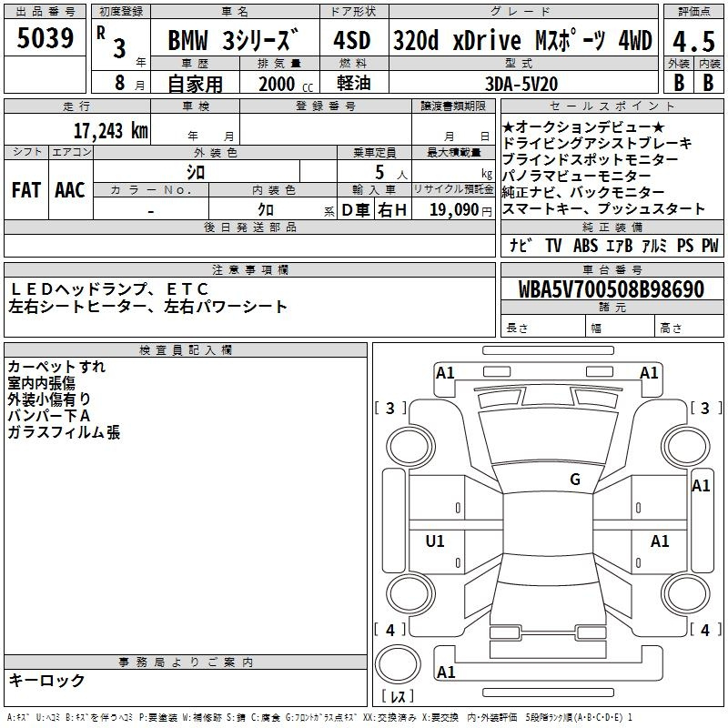Select the overall score 4.5

tap(693, 41)
